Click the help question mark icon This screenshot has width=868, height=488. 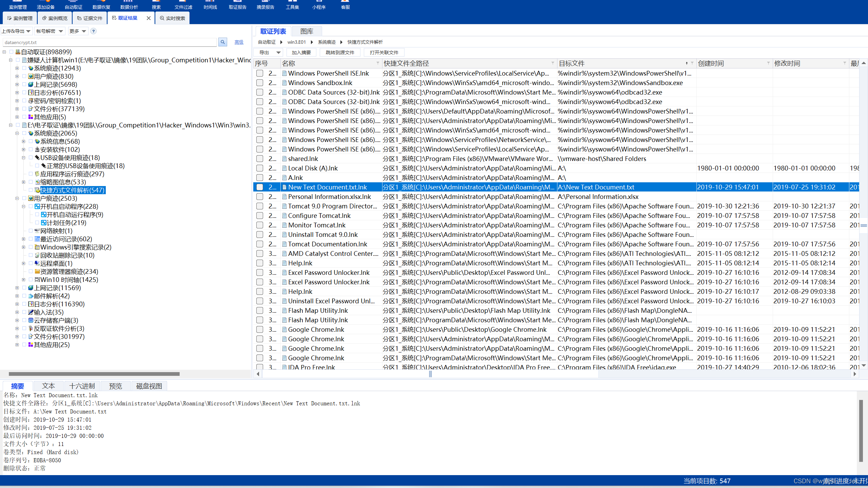[x=94, y=31]
